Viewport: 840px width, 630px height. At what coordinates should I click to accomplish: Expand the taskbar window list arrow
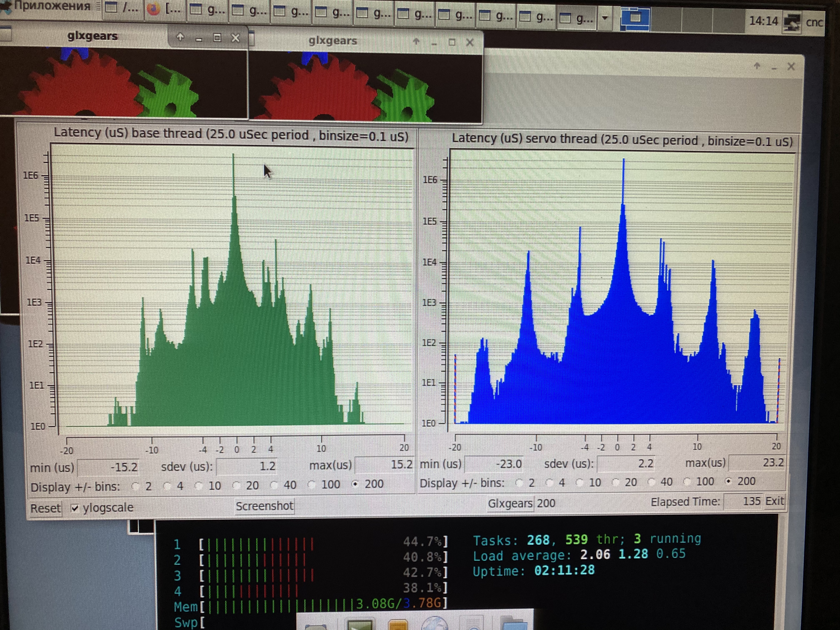point(605,18)
